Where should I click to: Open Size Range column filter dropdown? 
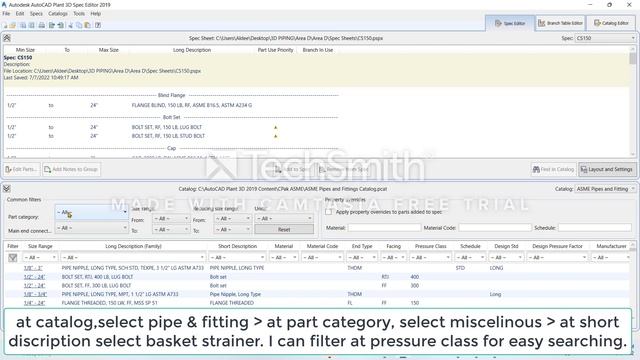coord(40,258)
